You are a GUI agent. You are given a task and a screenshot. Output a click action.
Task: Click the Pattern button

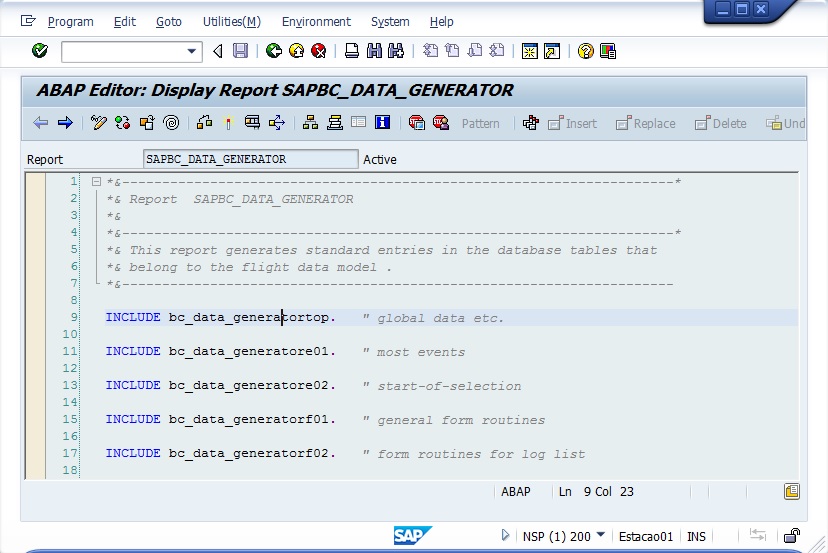[x=480, y=124]
